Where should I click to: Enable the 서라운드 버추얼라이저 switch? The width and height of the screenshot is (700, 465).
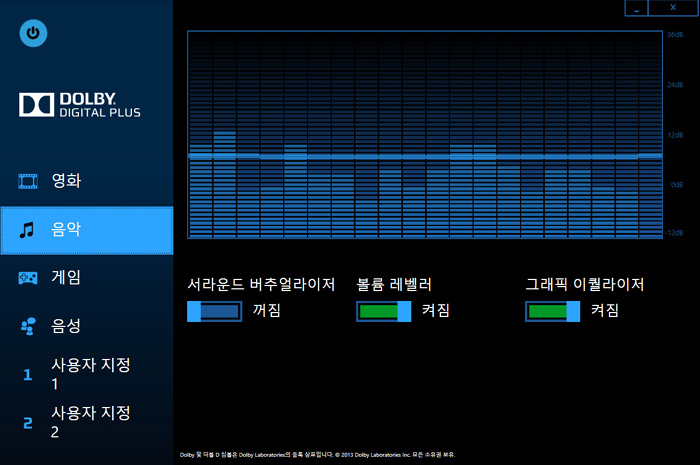[x=214, y=311]
